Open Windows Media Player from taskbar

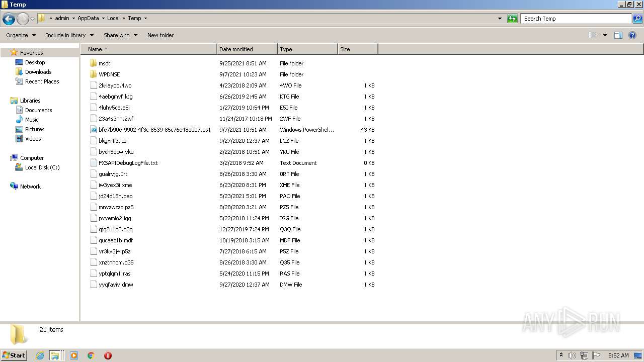pos(74,355)
